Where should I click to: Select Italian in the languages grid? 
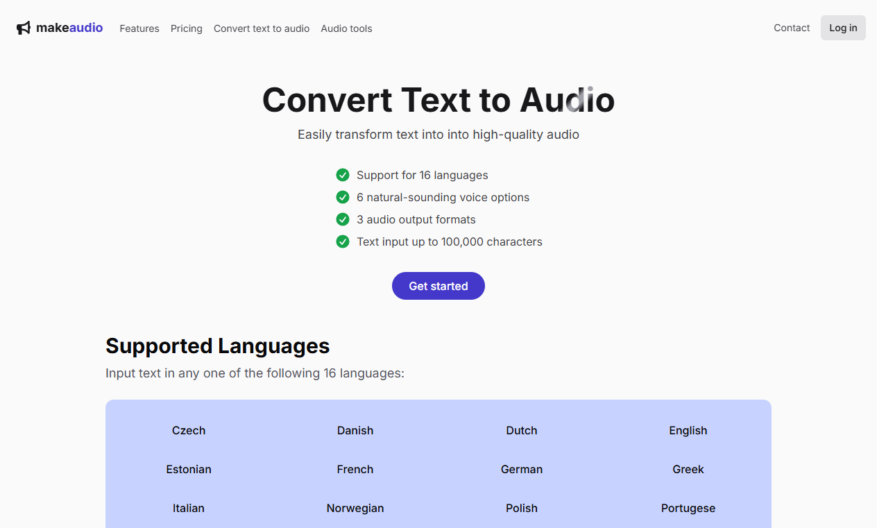(188, 508)
